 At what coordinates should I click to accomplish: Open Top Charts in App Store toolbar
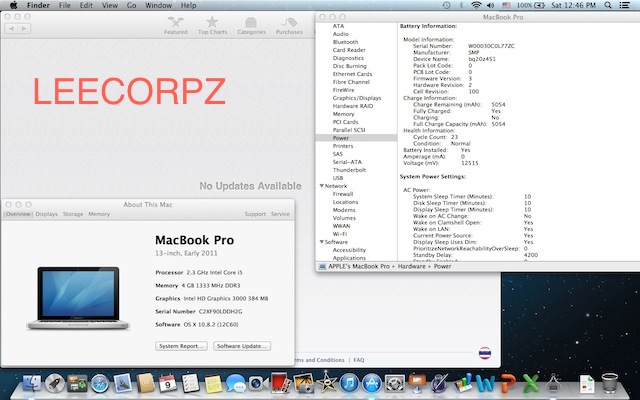pos(212,26)
